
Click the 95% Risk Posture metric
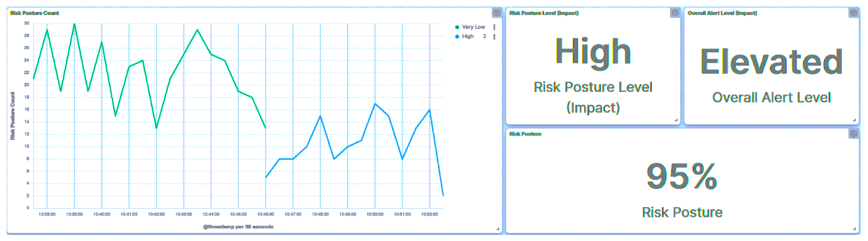click(x=682, y=176)
